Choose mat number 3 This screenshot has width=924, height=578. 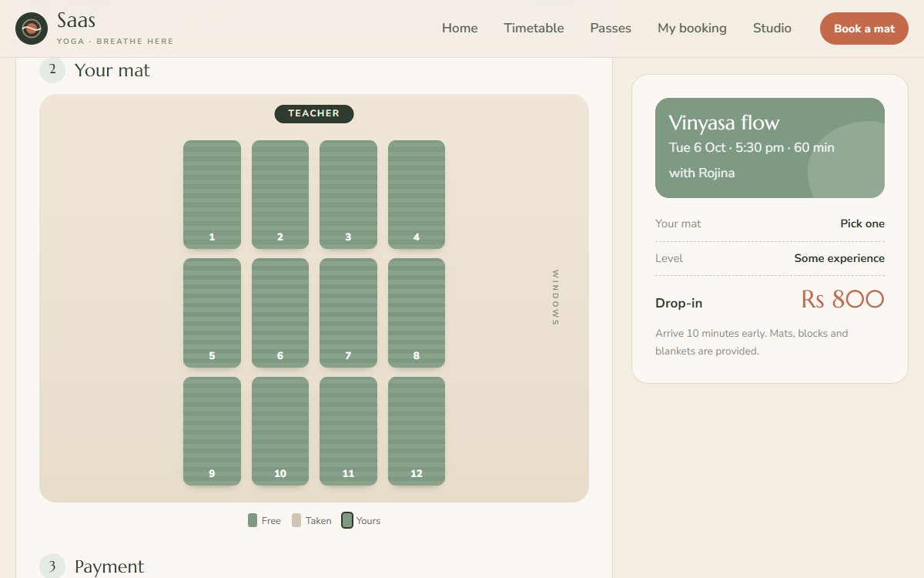(x=348, y=194)
